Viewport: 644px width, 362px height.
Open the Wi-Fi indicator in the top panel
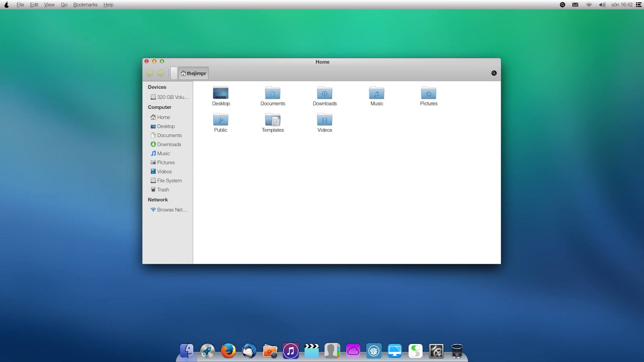pos(589,5)
